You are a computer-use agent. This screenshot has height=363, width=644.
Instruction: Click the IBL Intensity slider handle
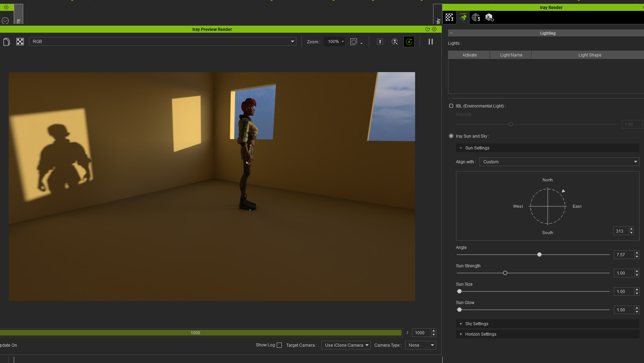(510, 124)
